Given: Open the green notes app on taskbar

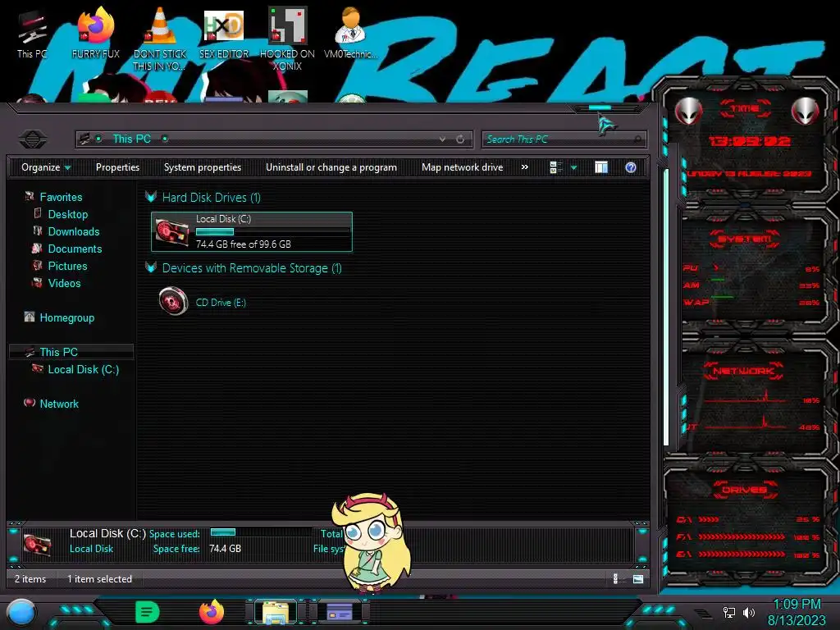Looking at the screenshot, I should [148, 612].
